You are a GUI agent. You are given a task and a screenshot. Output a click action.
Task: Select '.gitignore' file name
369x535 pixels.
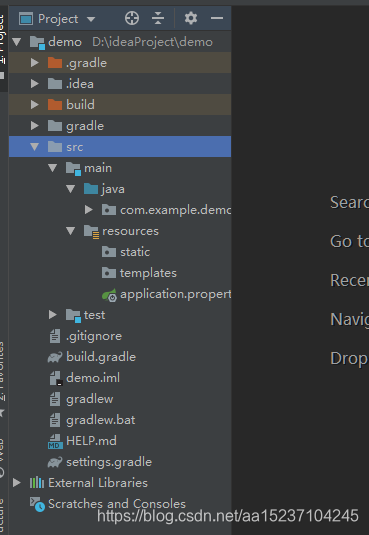(x=94, y=336)
